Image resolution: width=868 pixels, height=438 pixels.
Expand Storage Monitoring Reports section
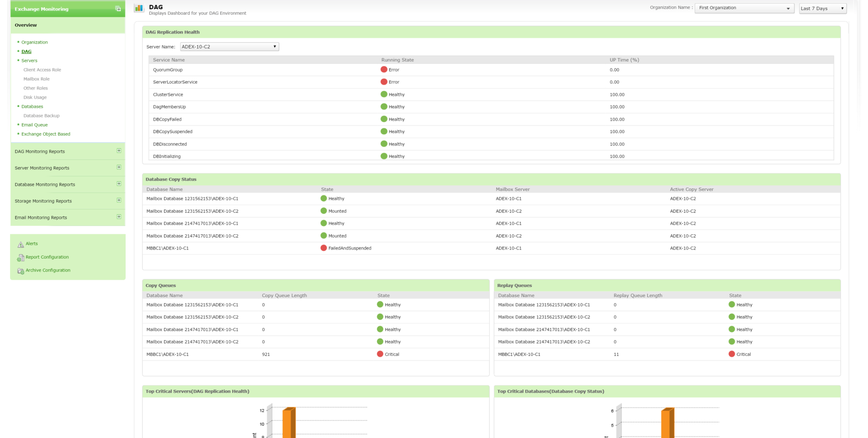coord(119,200)
